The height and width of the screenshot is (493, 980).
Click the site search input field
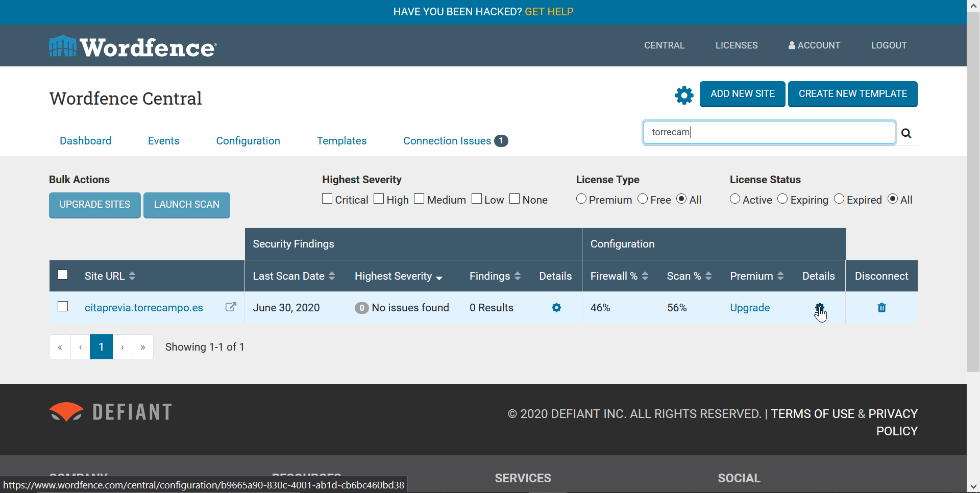click(x=769, y=133)
